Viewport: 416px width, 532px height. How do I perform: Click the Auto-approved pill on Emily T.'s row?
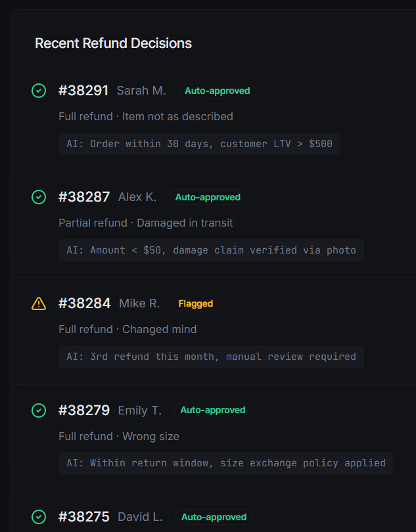point(212,410)
